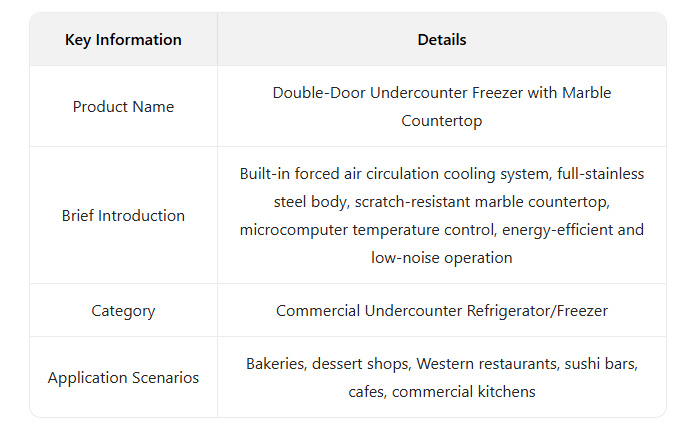
Task: Select the "Application Scenarios" row label
Action: click(123, 378)
